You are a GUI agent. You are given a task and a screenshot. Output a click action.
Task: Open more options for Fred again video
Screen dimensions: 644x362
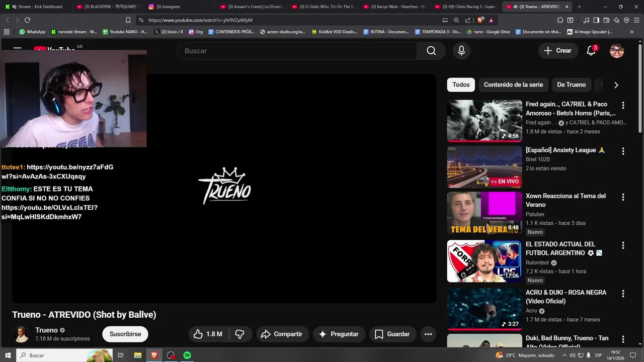(623, 105)
